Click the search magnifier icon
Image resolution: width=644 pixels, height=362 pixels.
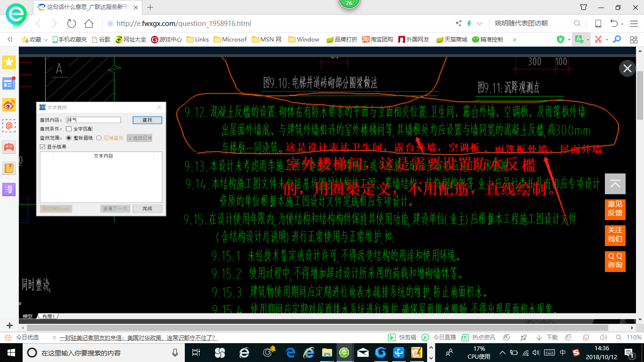577,24
